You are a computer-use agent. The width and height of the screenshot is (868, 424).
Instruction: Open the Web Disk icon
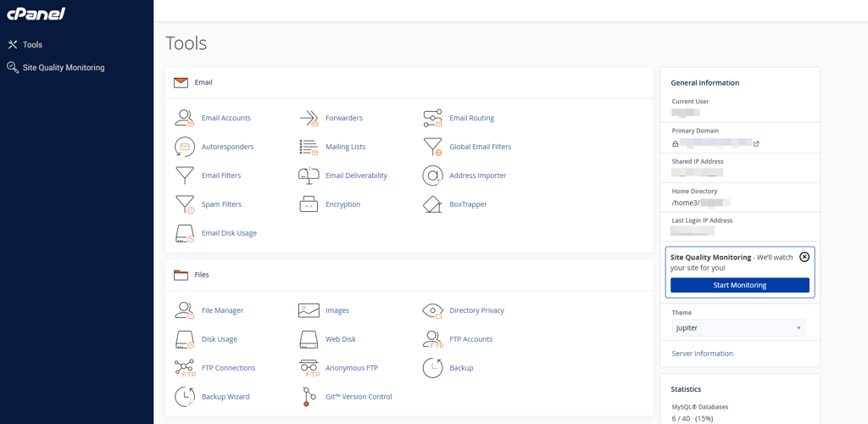pos(309,339)
